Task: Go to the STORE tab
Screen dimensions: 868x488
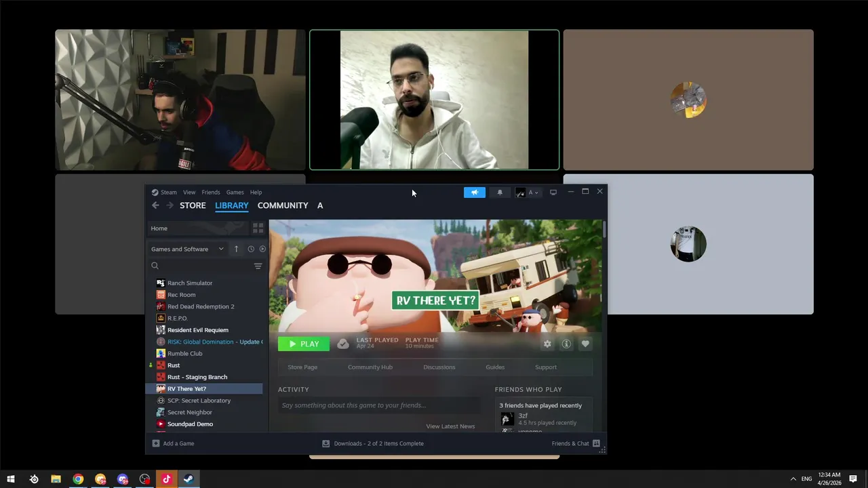Action: click(193, 205)
